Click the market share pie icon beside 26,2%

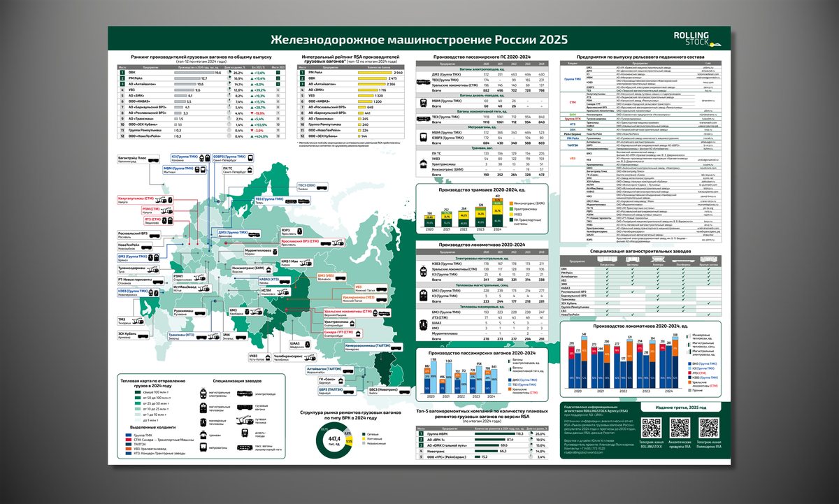[x=228, y=72]
